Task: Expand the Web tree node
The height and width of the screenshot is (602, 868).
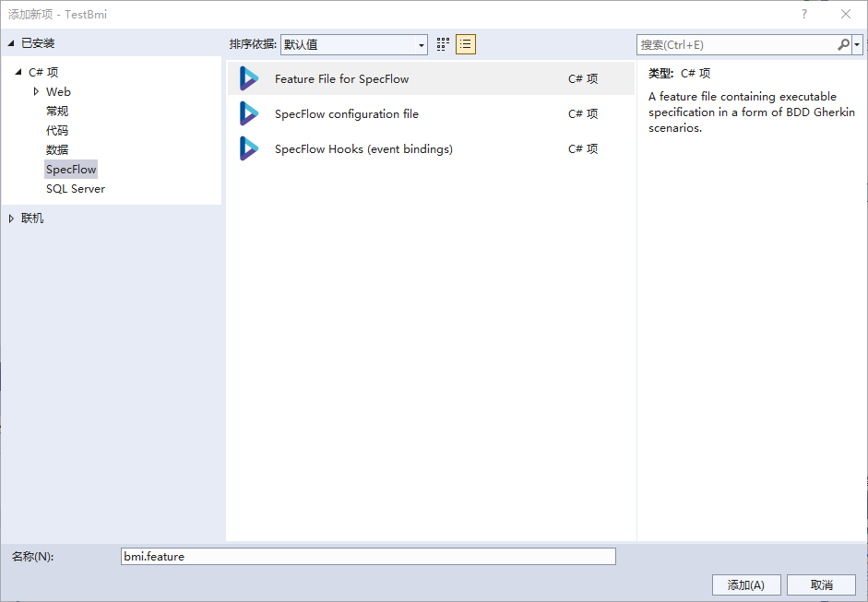Action: (37, 91)
